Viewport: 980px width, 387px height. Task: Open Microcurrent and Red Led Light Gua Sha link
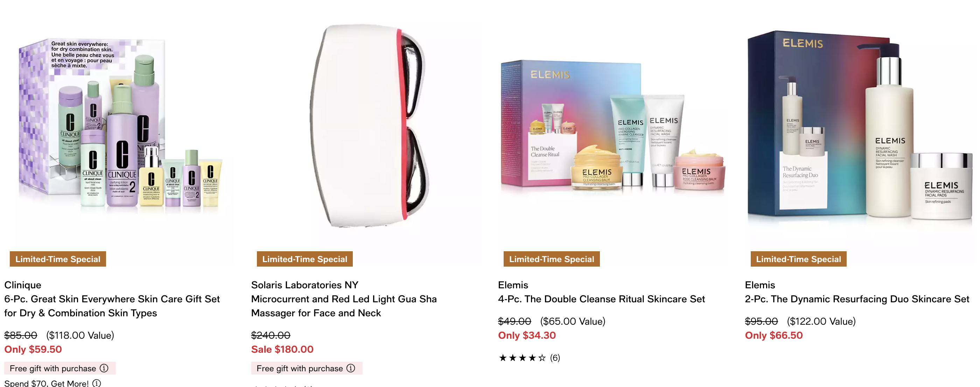pos(344,306)
